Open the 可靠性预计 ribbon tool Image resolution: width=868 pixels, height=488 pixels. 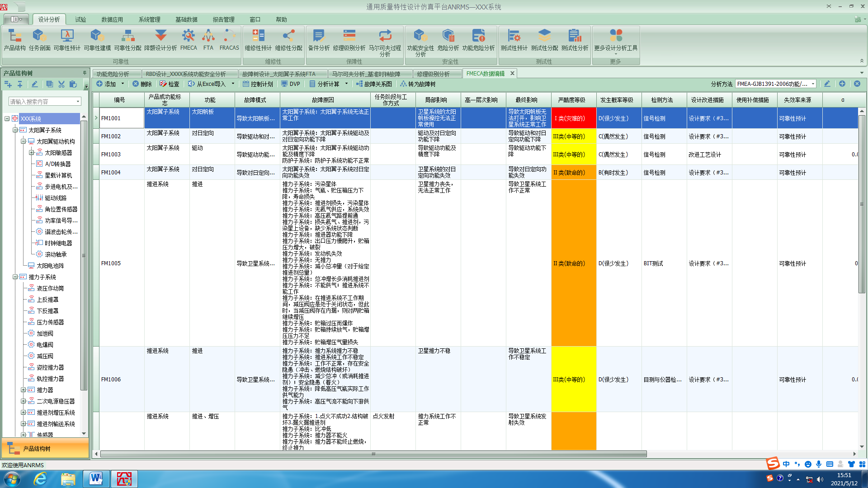pos(67,40)
